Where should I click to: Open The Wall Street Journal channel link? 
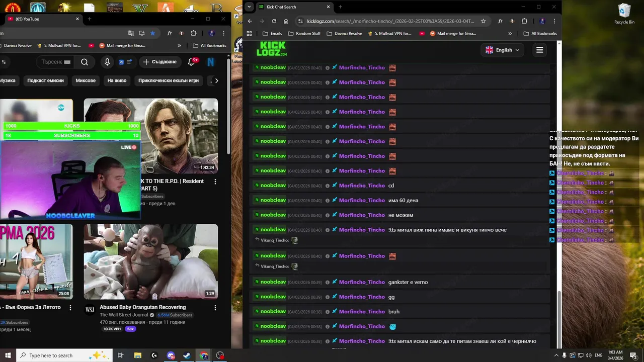(x=124, y=315)
